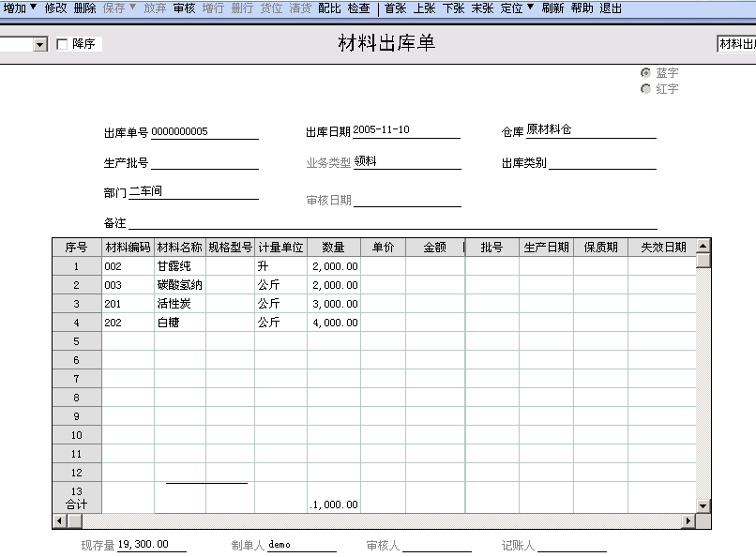Open the 材料出库单 template combo box at top right
This screenshot has height=557, width=756.
(x=736, y=44)
